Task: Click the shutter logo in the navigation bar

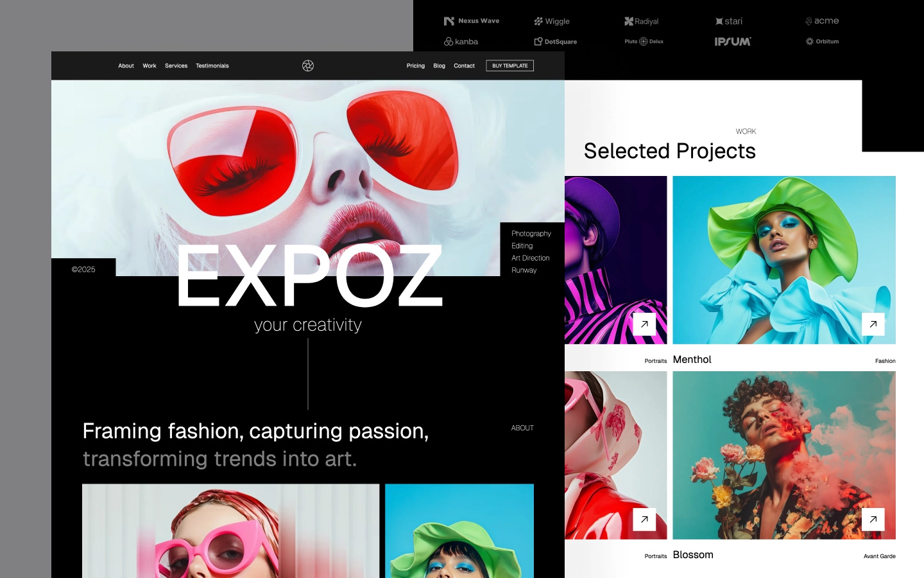Action: [x=308, y=66]
